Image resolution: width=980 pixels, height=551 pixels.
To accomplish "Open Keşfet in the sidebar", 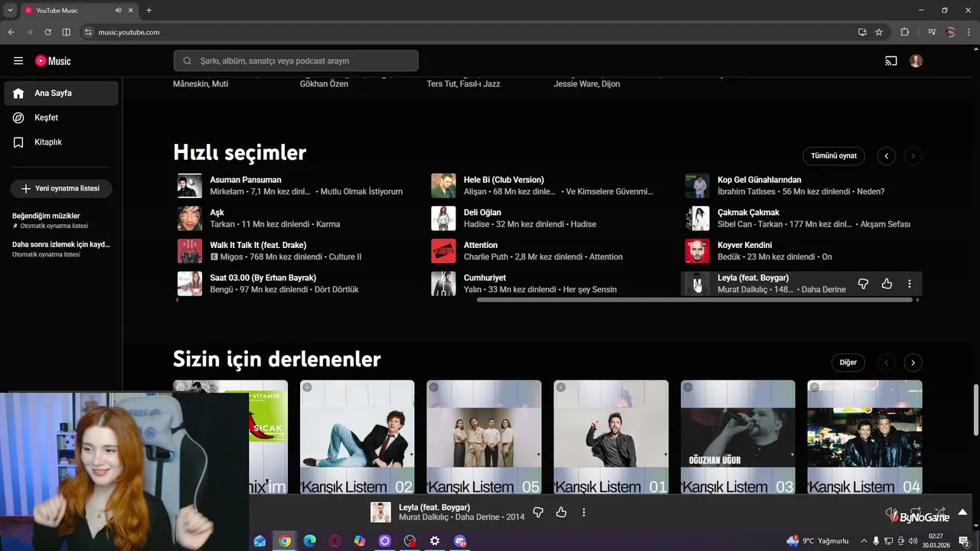I will tap(61, 117).
